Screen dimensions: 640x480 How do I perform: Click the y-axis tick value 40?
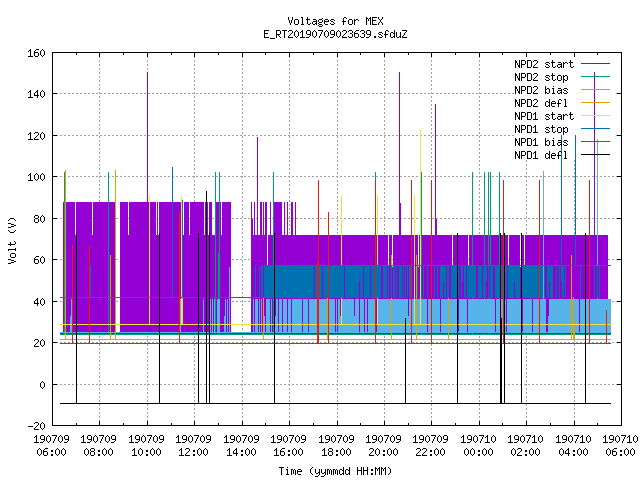[40, 302]
